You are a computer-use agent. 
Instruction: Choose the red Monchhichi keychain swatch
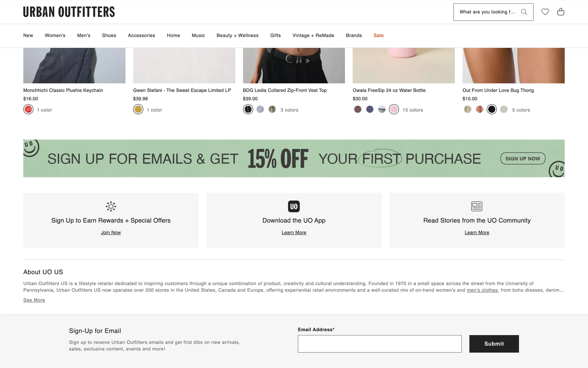point(28,109)
